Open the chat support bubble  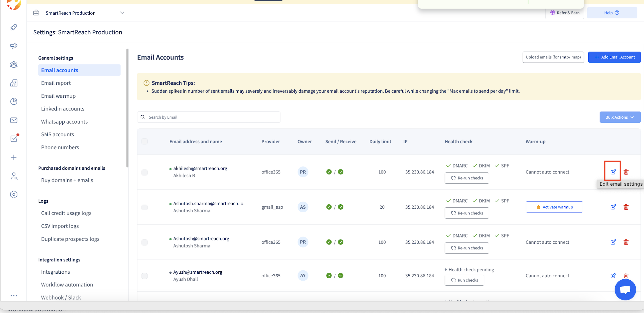pyautogui.click(x=625, y=290)
